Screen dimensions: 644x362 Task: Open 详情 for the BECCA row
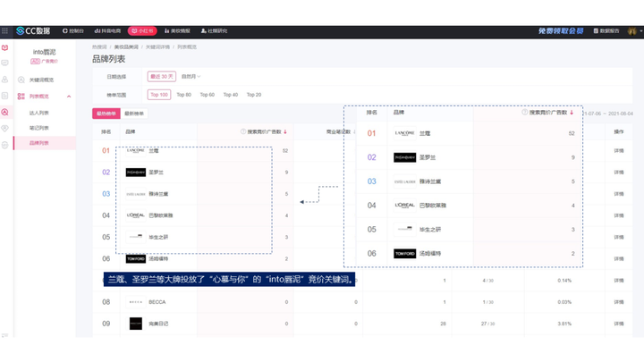(619, 302)
